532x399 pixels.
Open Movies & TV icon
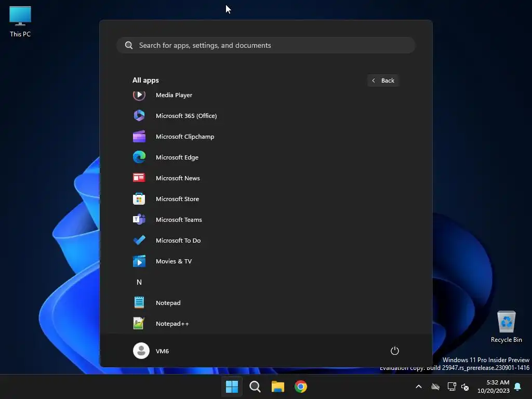(139, 261)
